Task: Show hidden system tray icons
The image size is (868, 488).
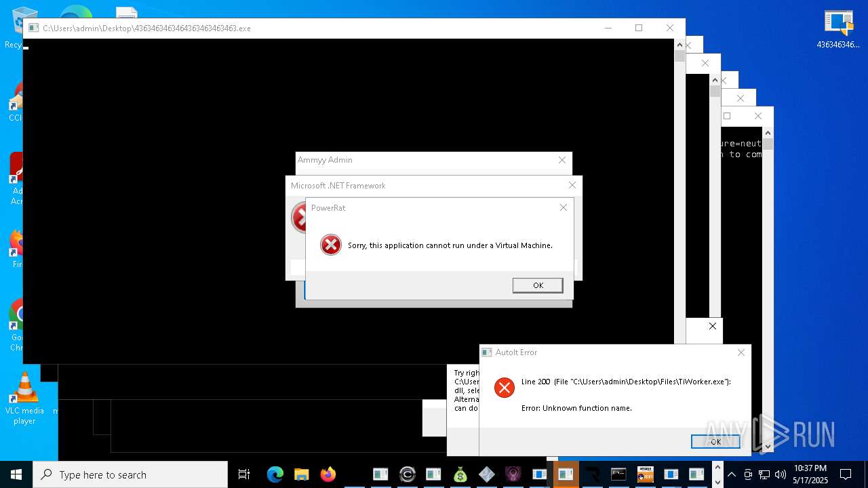Action: click(732, 474)
